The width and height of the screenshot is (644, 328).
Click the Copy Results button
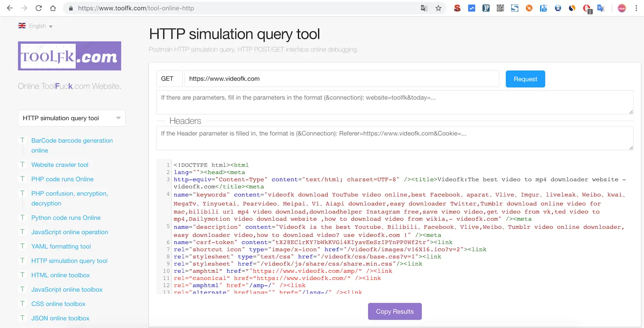pos(394,311)
